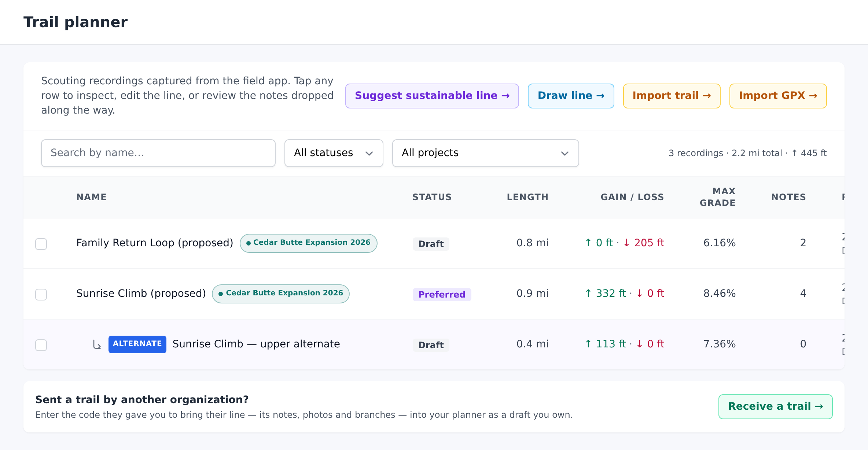Check the Sunrise Climb upper alternate checkbox
868x450 pixels.
41,345
